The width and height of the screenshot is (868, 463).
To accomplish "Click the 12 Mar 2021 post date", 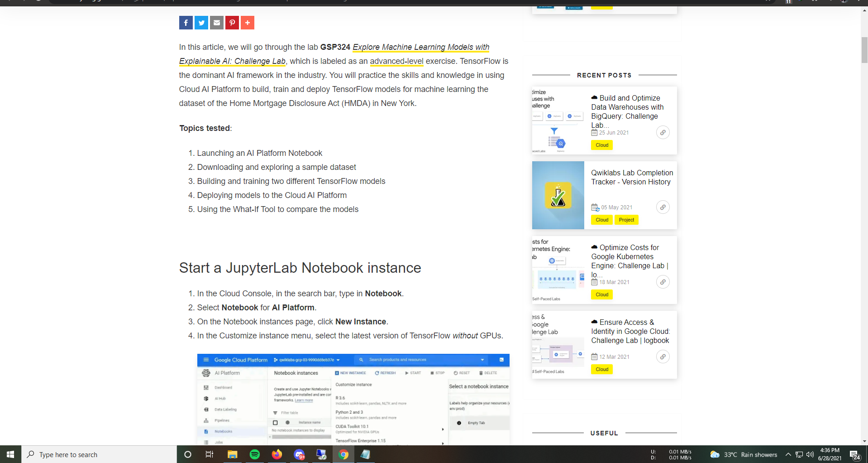I will click(614, 357).
